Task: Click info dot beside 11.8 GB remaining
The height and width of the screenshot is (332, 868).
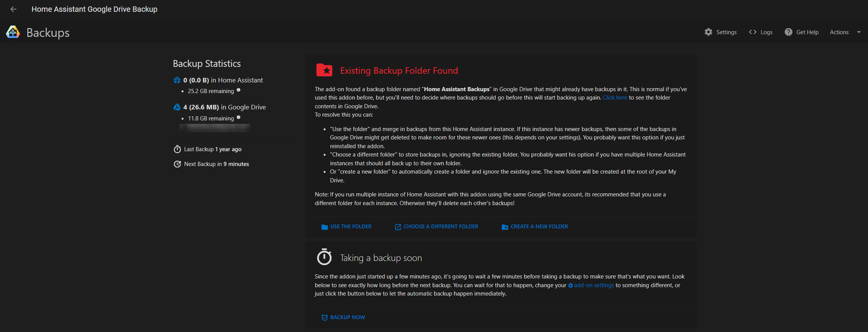Action: 239,117
